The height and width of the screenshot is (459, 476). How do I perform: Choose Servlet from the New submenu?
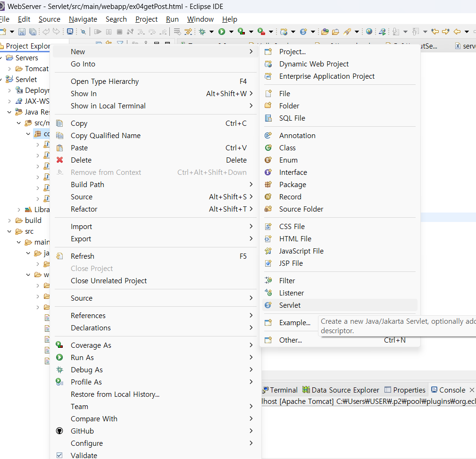click(x=339, y=305)
